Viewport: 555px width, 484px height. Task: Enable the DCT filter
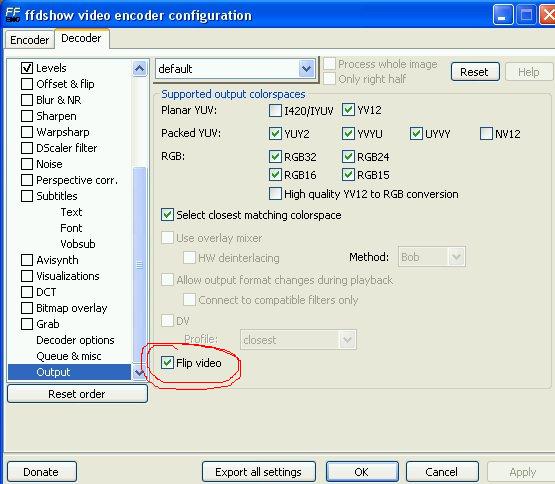(x=27, y=292)
